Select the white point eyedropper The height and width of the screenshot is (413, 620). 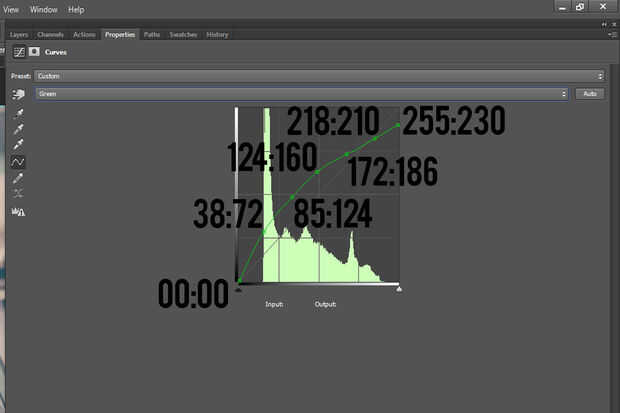(18, 145)
